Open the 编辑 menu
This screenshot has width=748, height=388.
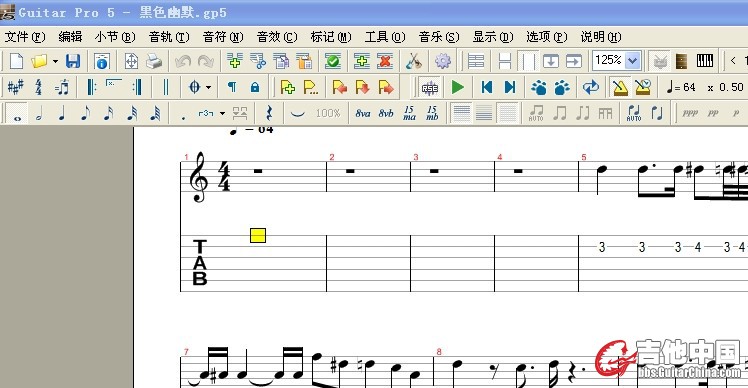pyautogui.click(x=70, y=37)
